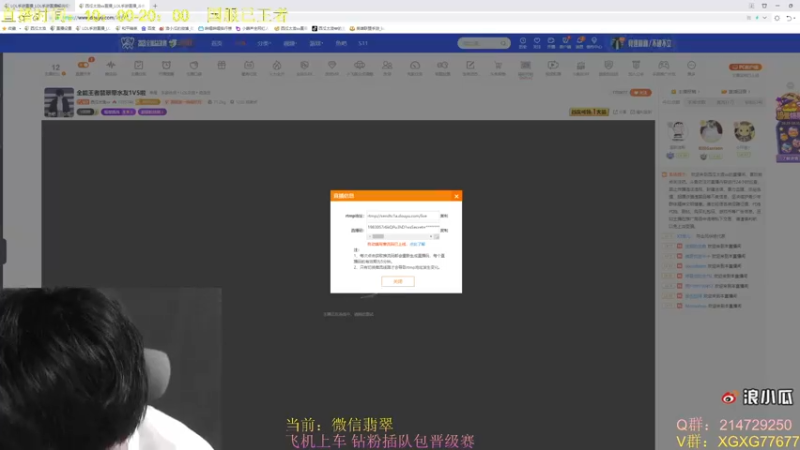The height and width of the screenshot is (450, 800).
Task: Switch to the first browser tab
Action: [37, 6]
